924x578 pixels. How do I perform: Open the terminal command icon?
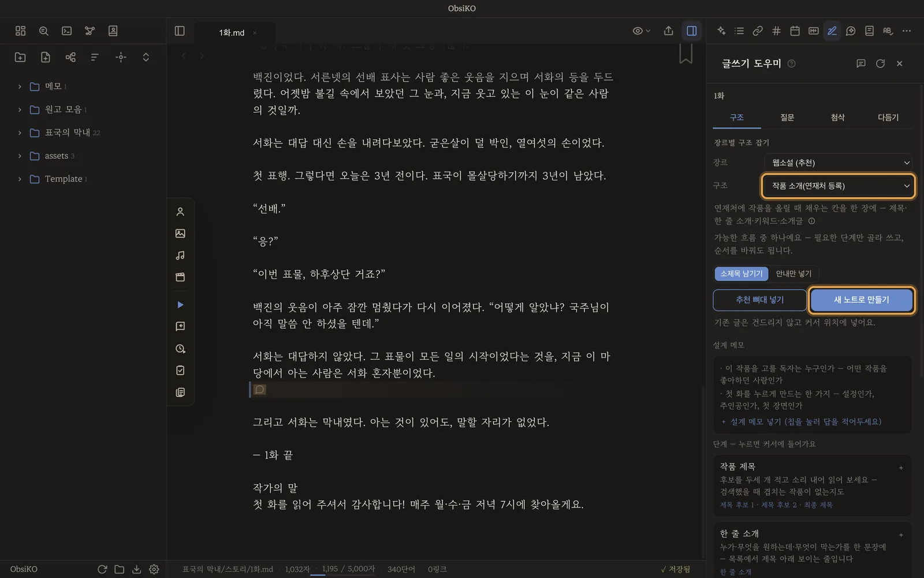66,31
